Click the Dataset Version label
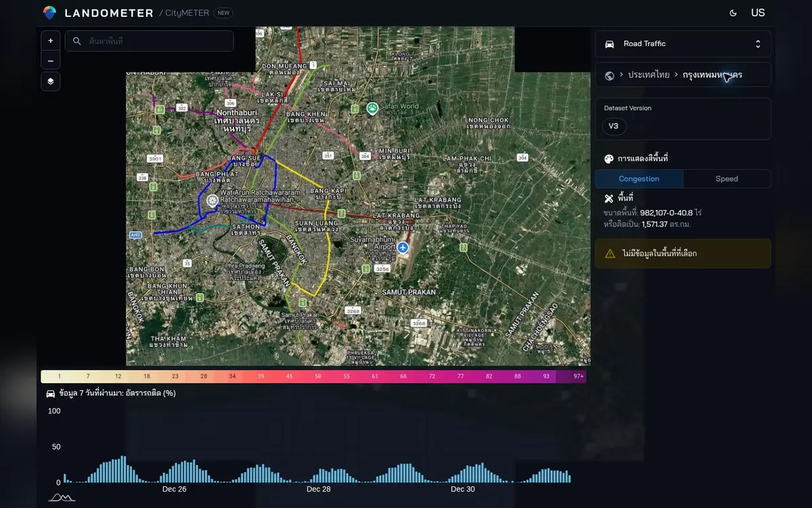The image size is (812, 508). 627,108
